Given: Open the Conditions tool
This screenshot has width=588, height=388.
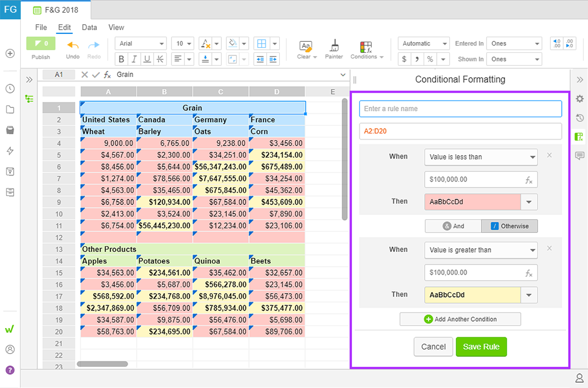Looking at the screenshot, I should coord(367,50).
